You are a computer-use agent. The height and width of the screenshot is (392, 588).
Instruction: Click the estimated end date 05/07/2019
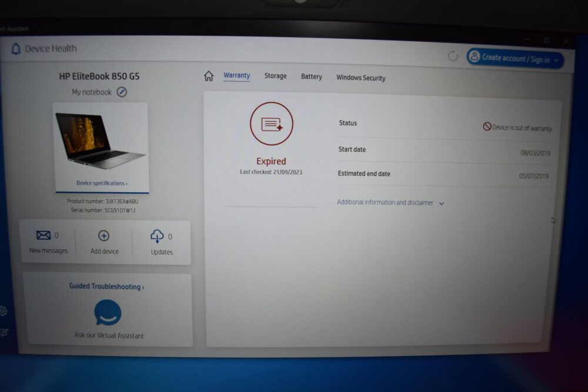(x=534, y=176)
